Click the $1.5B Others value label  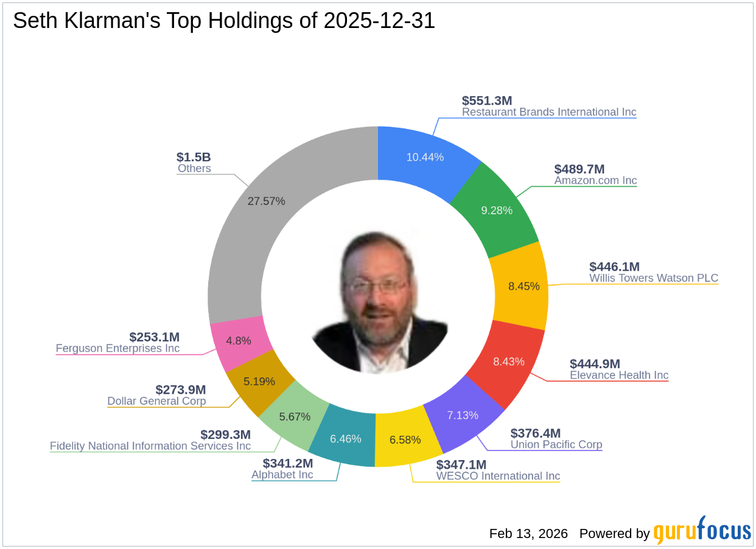[194, 157]
